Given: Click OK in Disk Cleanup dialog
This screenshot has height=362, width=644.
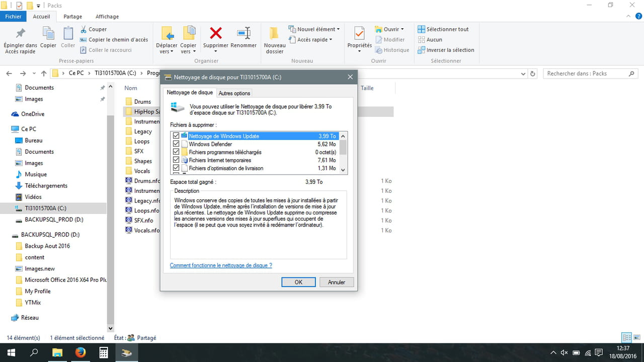Looking at the screenshot, I should pyautogui.click(x=298, y=282).
